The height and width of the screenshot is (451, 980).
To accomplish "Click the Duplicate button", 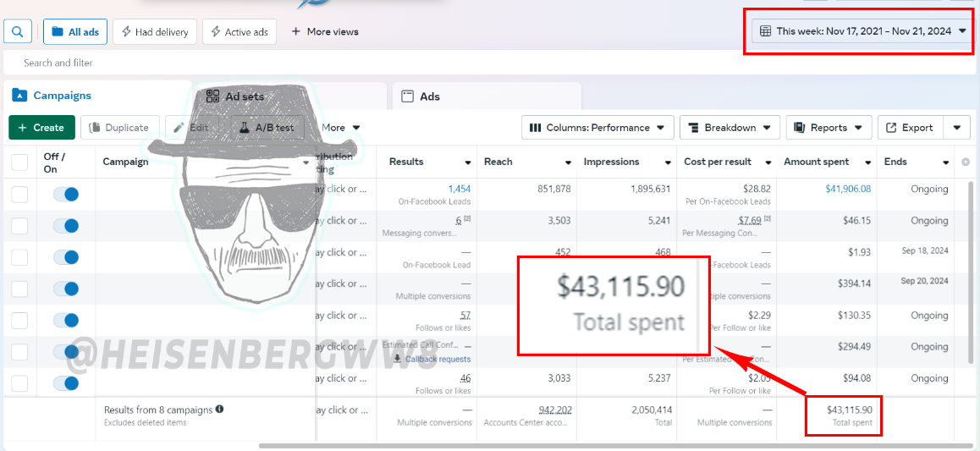I will coord(120,128).
